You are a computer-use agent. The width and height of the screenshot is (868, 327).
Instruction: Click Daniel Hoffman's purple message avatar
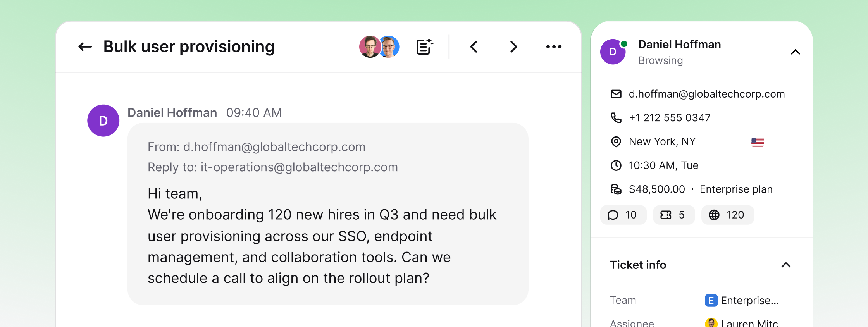[103, 120]
